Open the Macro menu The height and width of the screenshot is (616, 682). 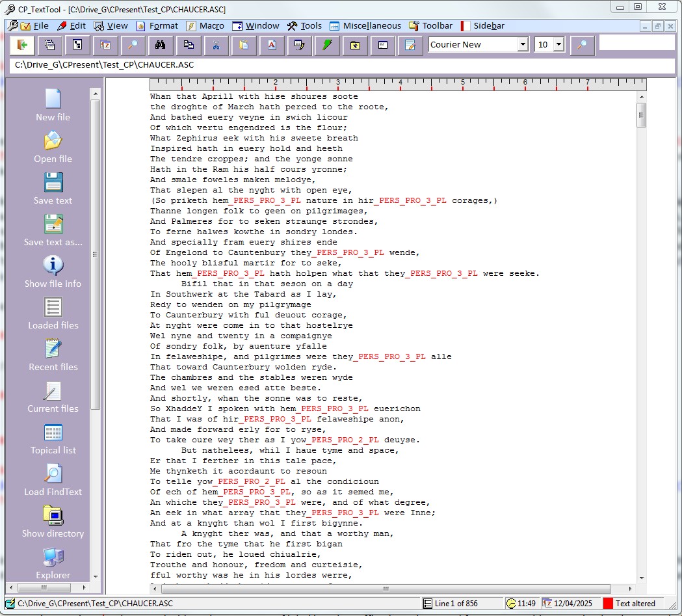pyautogui.click(x=205, y=26)
